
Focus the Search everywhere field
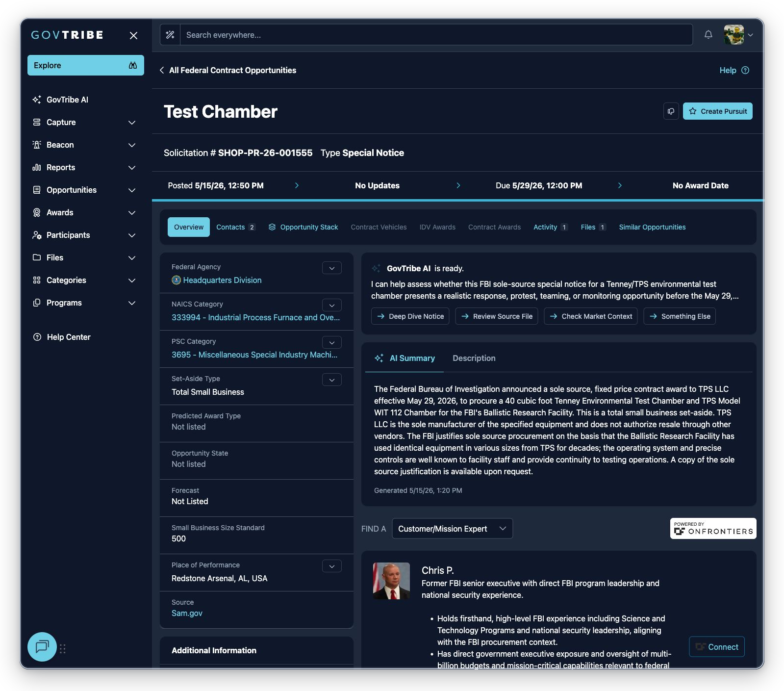436,35
